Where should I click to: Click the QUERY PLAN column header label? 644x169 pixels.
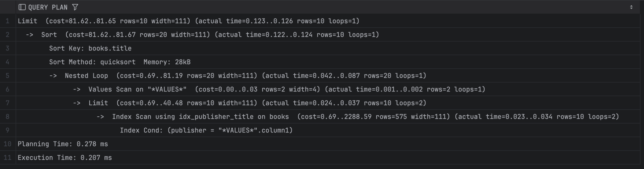point(48,7)
